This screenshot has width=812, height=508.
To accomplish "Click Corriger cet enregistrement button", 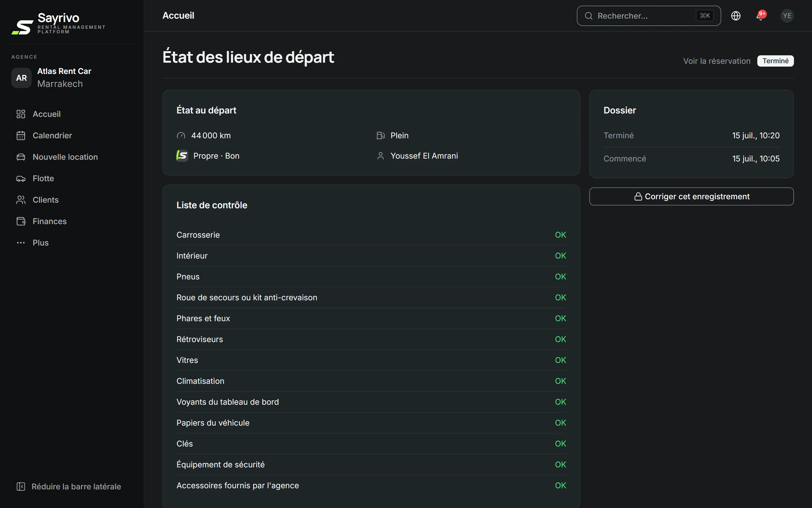I will click(691, 196).
